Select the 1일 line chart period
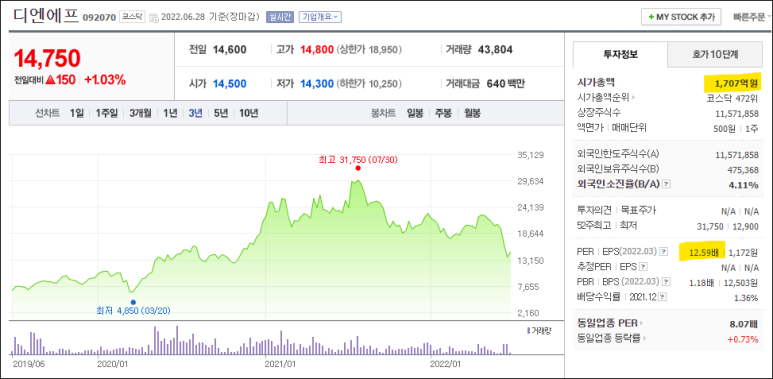The height and width of the screenshot is (379, 773). click(77, 113)
